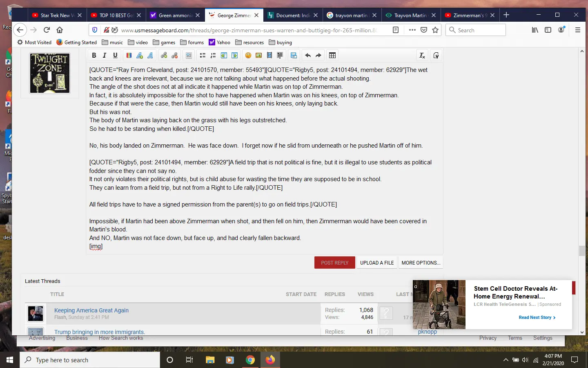
Task: Open the text color picker
Action: tap(129, 56)
